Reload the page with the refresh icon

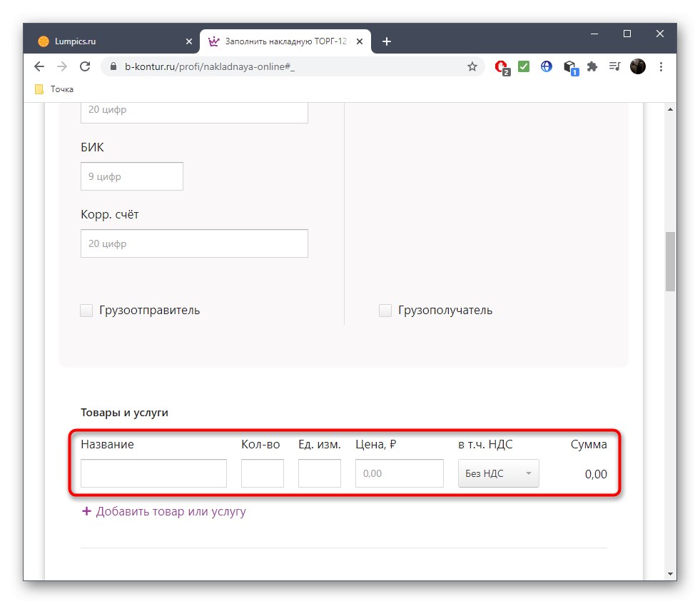click(85, 66)
